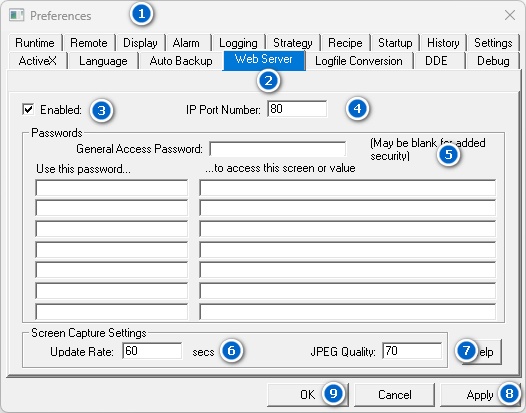Click the first 'Use this password' field
Viewport: 526px width, 413px height.
(111, 188)
